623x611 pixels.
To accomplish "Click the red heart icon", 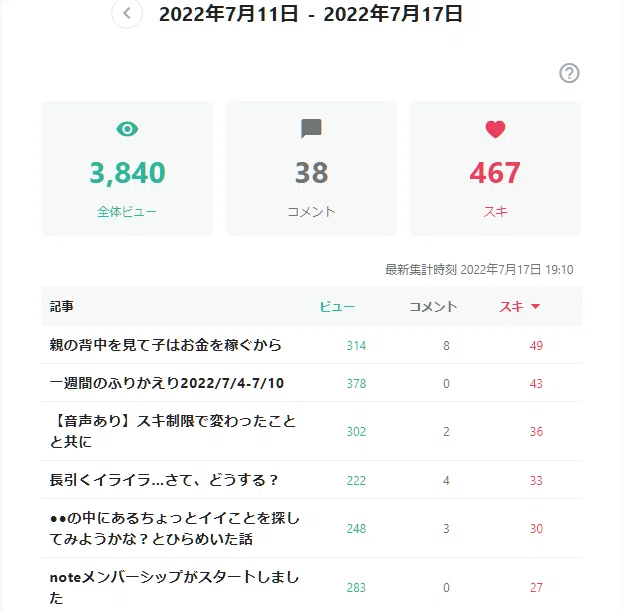I will tap(495, 129).
